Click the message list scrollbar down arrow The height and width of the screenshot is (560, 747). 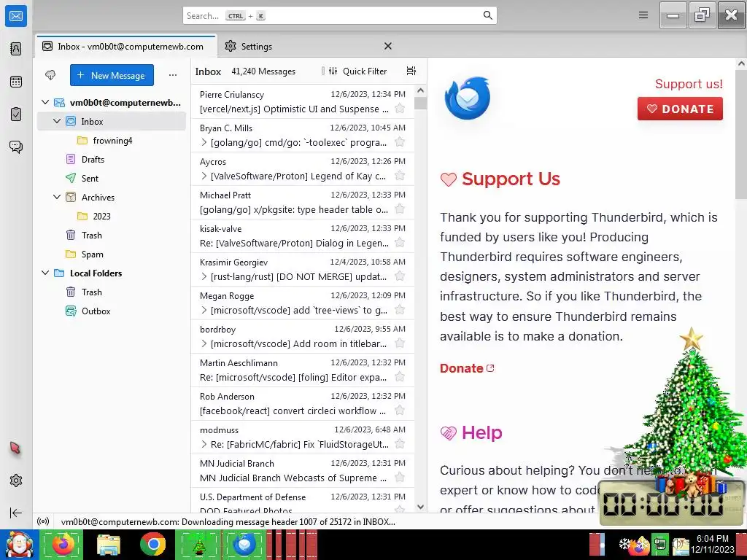tap(420, 507)
